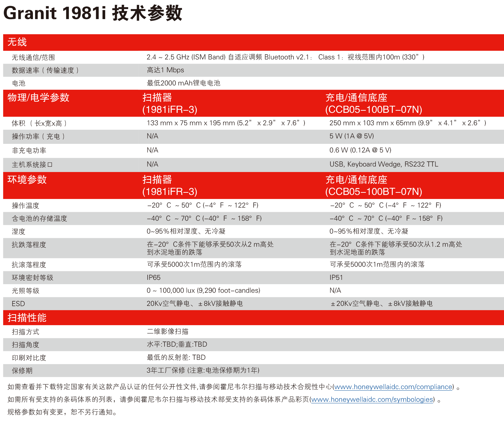This screenshot has height=428, width=504.
Task: Click the '扫描性能' section header
Action: pos(27,318)
